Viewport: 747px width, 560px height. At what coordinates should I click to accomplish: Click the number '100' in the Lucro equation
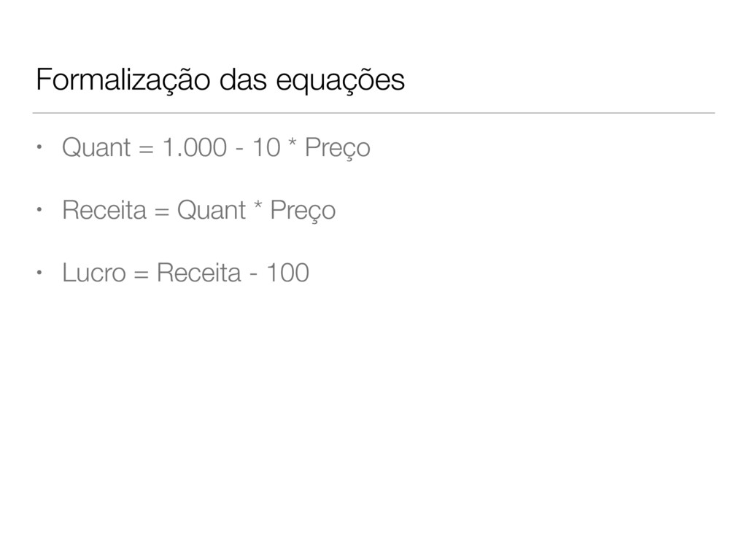pos(287,273)
